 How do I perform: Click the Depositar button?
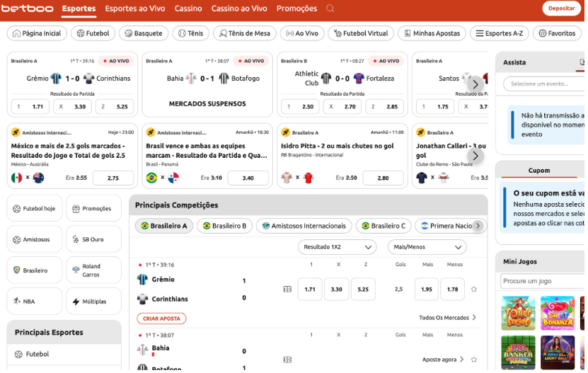point(561,8)
